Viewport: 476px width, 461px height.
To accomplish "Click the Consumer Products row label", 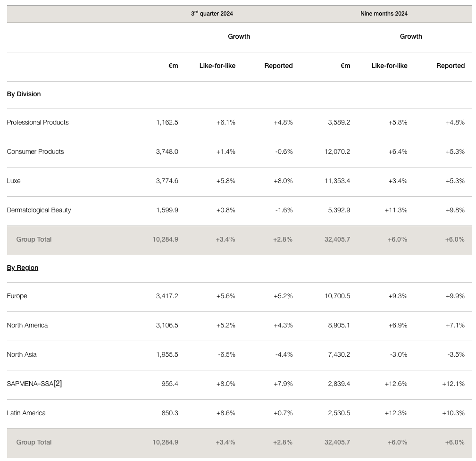I will point(35,151).
